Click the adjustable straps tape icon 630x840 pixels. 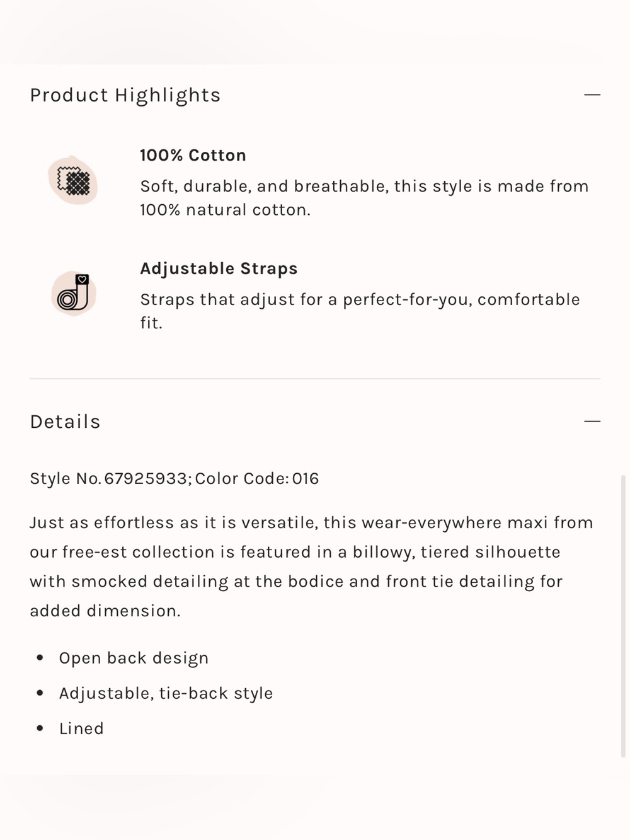73,294
